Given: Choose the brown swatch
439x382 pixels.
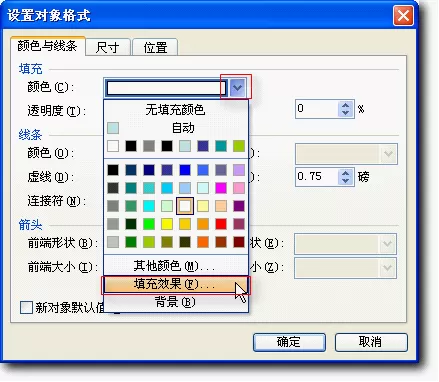Looking at the screenshot, I should coord(221,242).
